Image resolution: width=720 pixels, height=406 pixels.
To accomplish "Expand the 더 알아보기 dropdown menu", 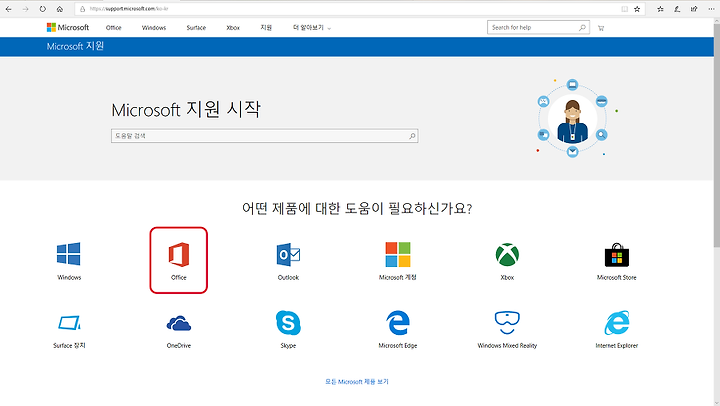I will pyautogui.click(x=312, y=28).
